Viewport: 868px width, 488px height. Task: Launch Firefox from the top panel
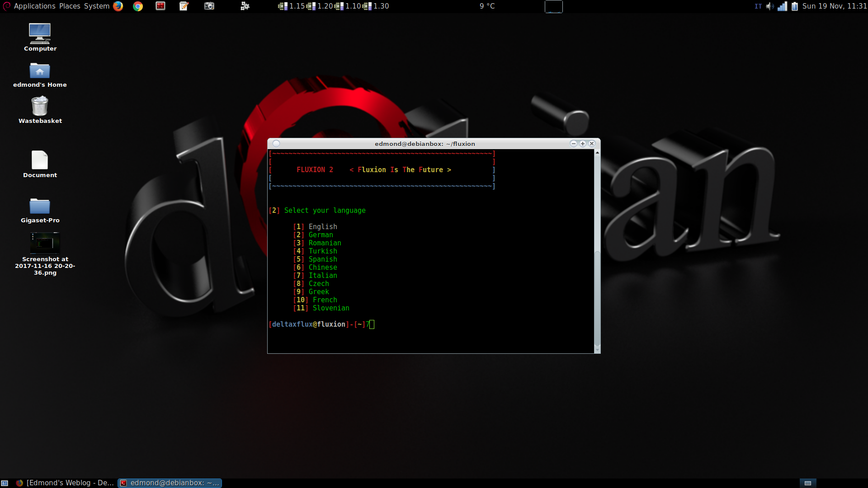click(118, 6)
